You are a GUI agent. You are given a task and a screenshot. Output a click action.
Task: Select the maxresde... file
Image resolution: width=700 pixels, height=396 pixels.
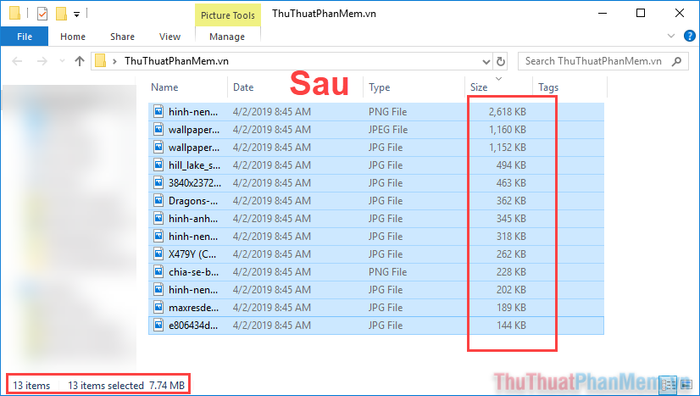click(376, 308)
